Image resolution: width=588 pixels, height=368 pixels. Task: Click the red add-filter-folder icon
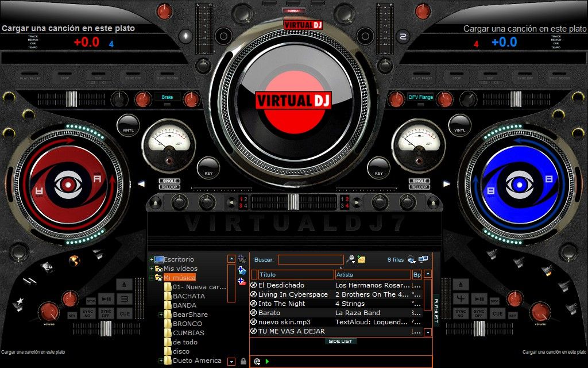[x=242, y=281]
